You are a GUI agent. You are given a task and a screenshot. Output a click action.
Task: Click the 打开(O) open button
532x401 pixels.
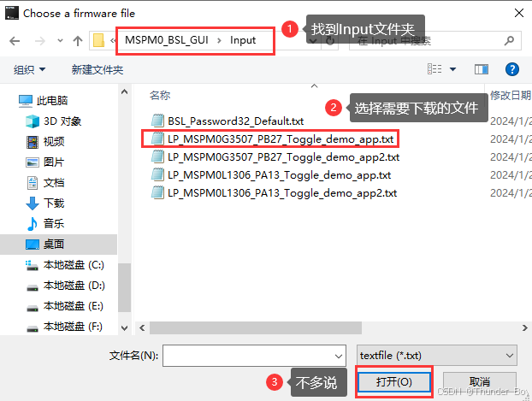394,382
